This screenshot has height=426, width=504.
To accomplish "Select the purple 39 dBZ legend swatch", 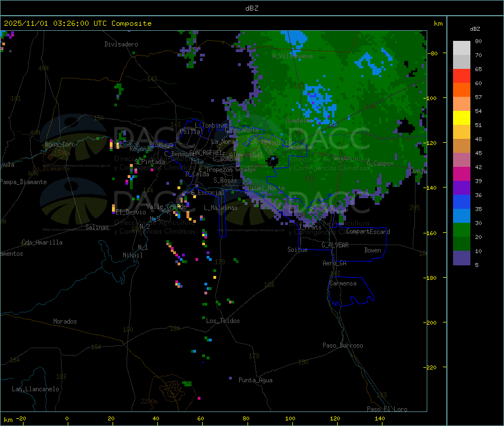I will tap(461, 188).
